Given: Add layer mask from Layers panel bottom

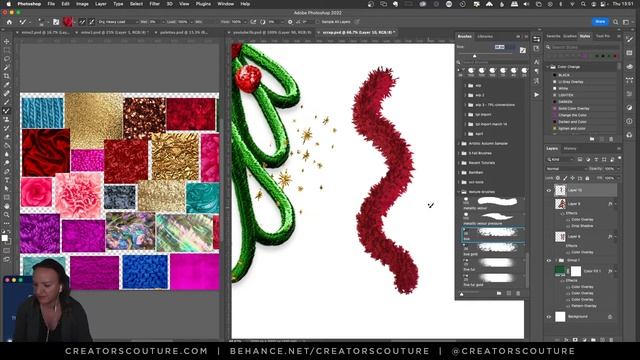Looking at the screenshot, I should point(575,339).
